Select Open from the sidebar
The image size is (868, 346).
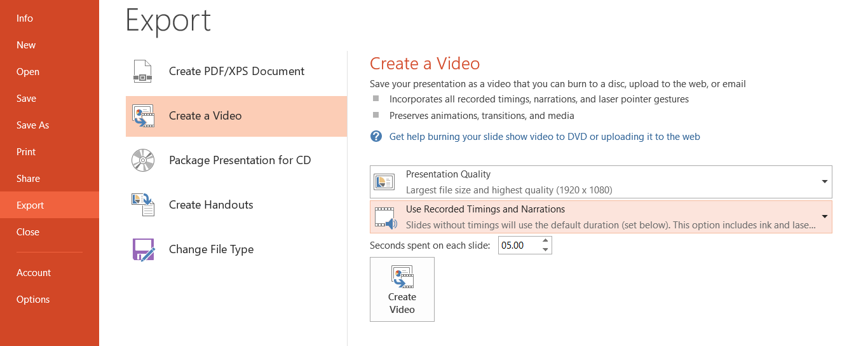tap(50, 72)
